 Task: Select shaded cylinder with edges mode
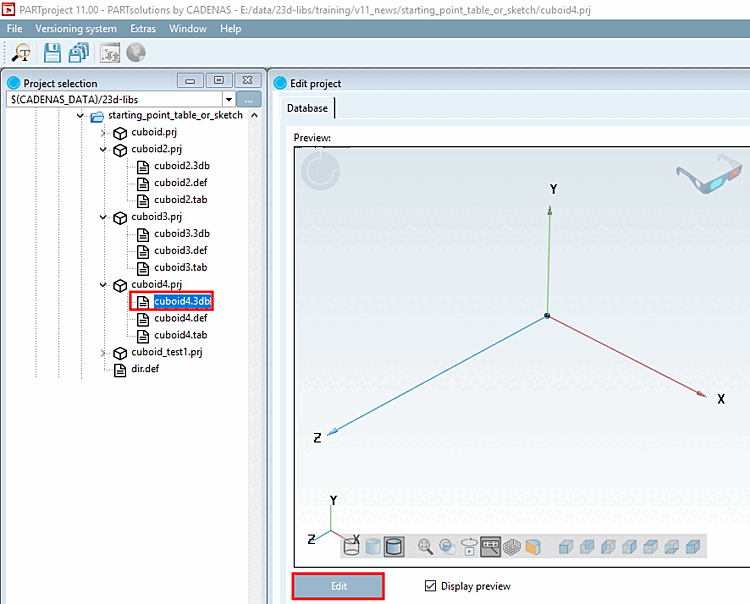[x=394, y=547]
